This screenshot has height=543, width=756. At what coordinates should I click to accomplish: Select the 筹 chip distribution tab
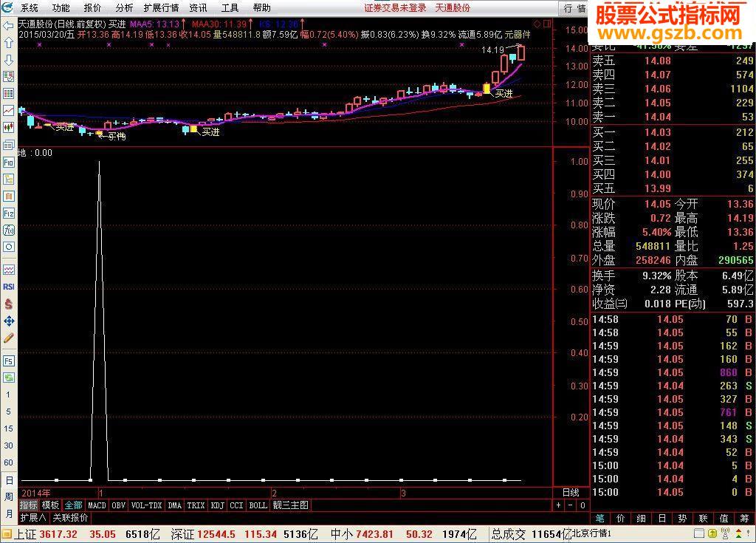click(x=745, y=519)
